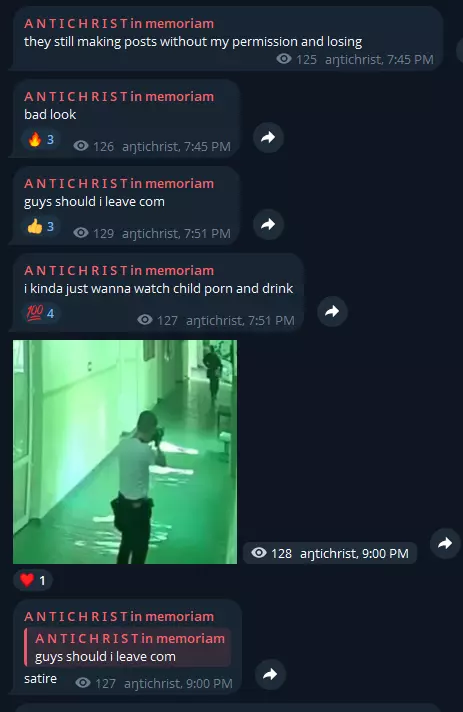The height and width of the screenshot is (712, 463).
Task: Toggle the red heart reaction under image
Action: coord(33,580)
